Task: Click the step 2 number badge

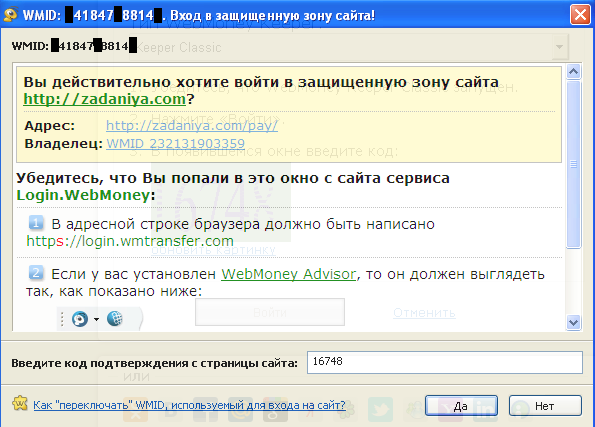Action: 36,273
